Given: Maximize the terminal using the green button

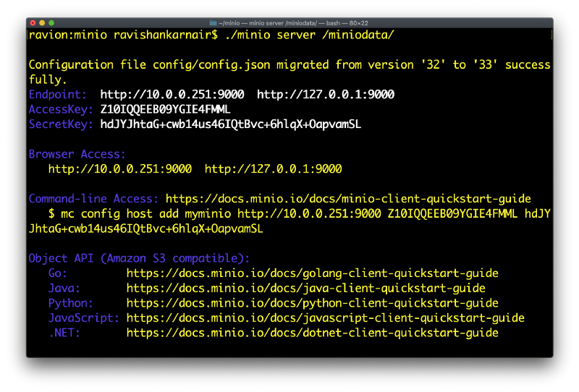Looking at the screenshot, I should 51,23.
